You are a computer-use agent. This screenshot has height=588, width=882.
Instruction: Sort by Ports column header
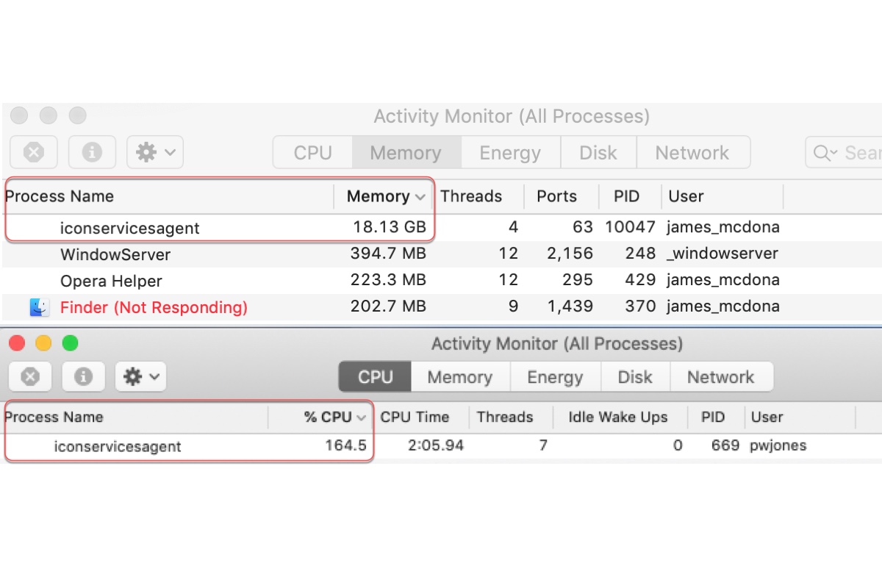[556, 196]
